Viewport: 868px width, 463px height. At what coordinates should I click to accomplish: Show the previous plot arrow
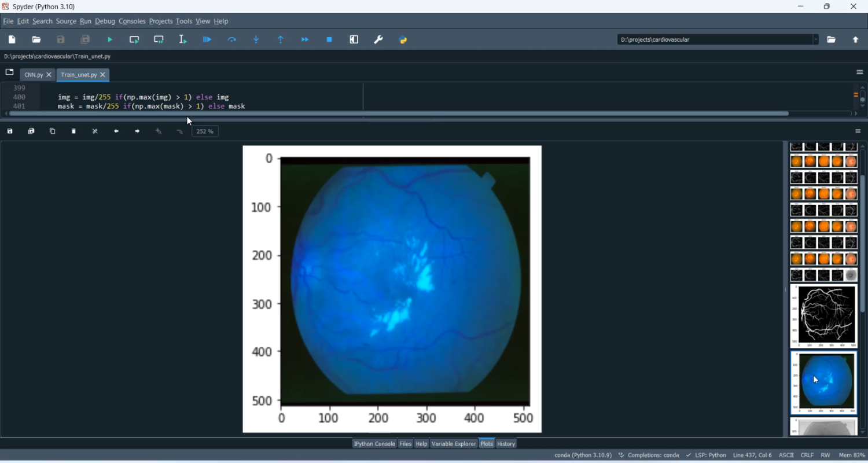[x=116, y=132]
